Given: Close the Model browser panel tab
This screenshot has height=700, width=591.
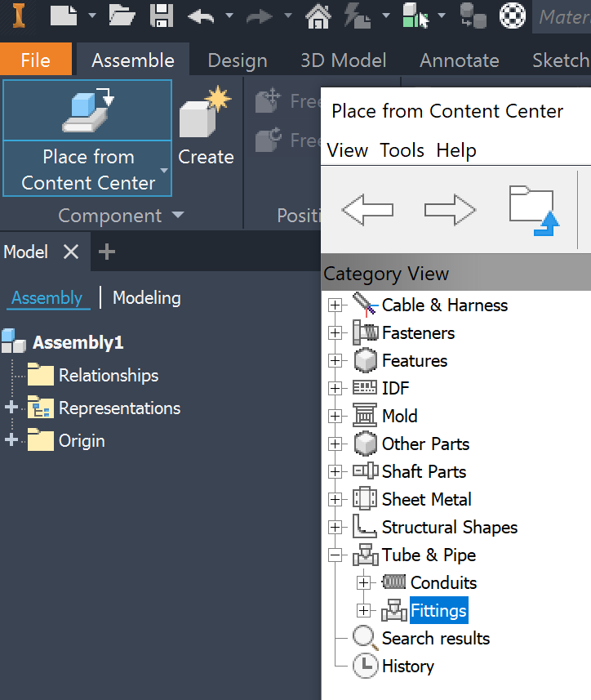Looking at the screenshot, I should (x=71, y=252).
